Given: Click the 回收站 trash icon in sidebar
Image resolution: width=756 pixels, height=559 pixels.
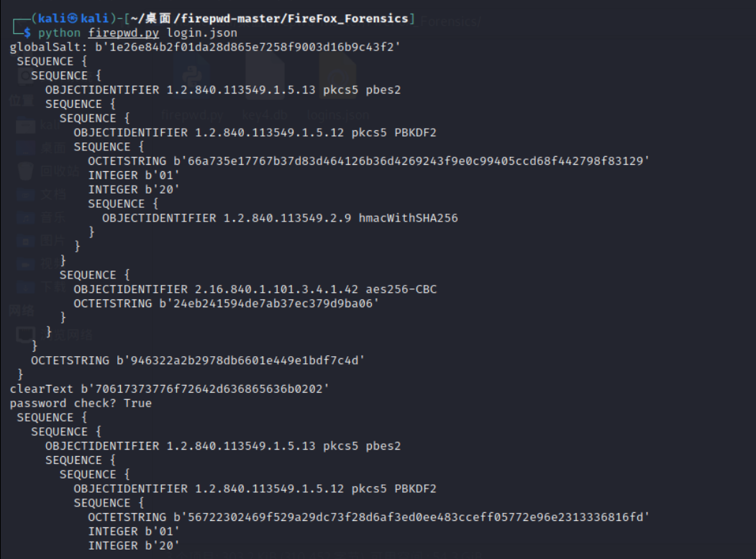Looking at the screenshot, I should 27,171.
